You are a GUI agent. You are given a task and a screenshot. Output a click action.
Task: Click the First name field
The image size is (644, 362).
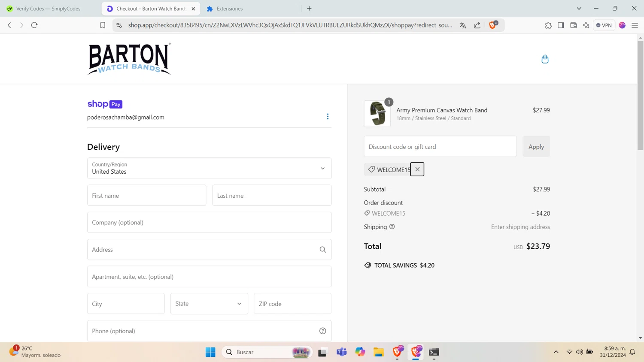click(x=147, y=196)
